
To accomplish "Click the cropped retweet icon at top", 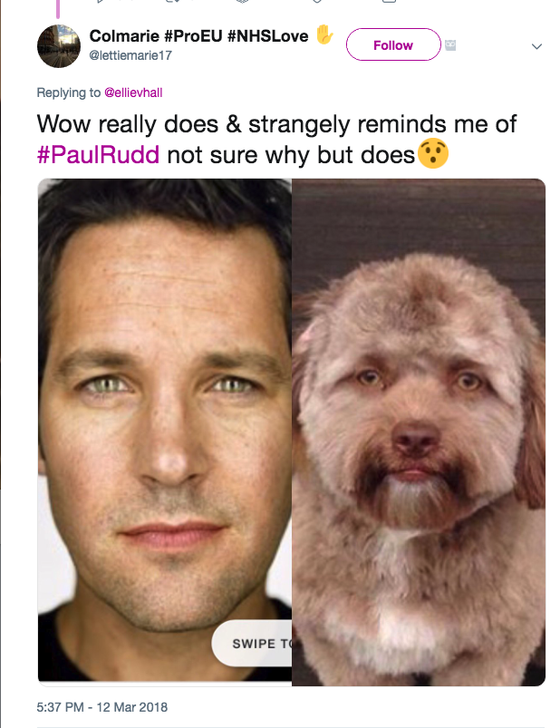I will (x=171, y=1).
